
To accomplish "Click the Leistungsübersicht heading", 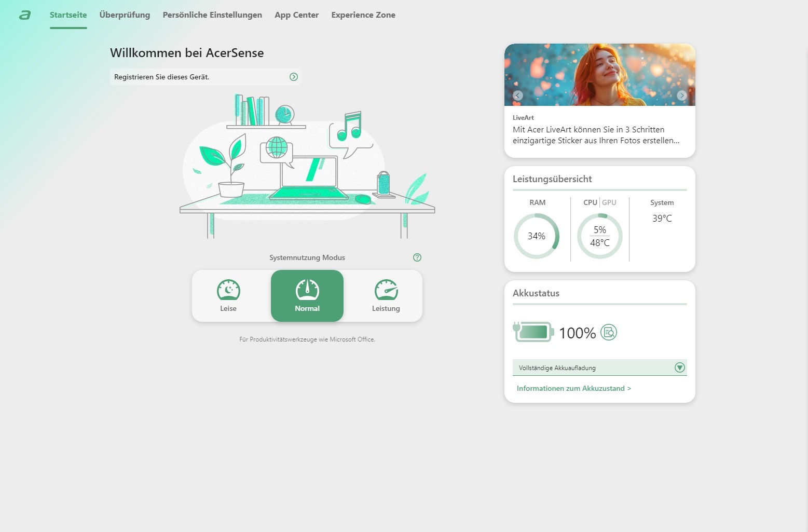I will click(552, 179).
